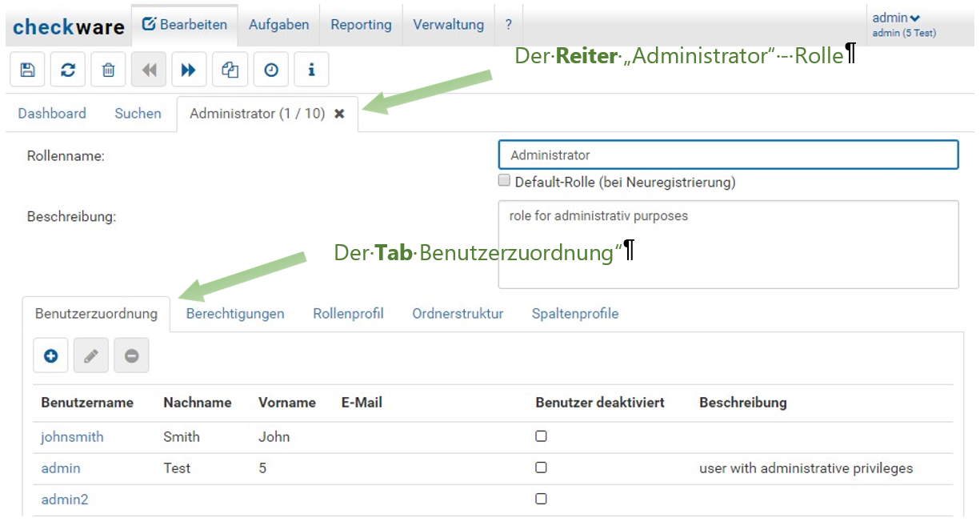Open the Reporting menu
The width and height of the screenshot is (980, 526).
pyautogui.click(x=361, y=25)
